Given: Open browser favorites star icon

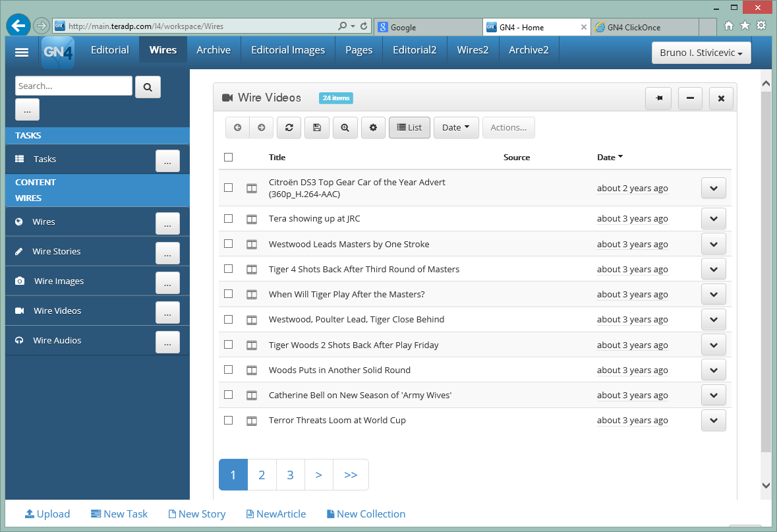Looking at the screenshot, I should pos(745,25).
